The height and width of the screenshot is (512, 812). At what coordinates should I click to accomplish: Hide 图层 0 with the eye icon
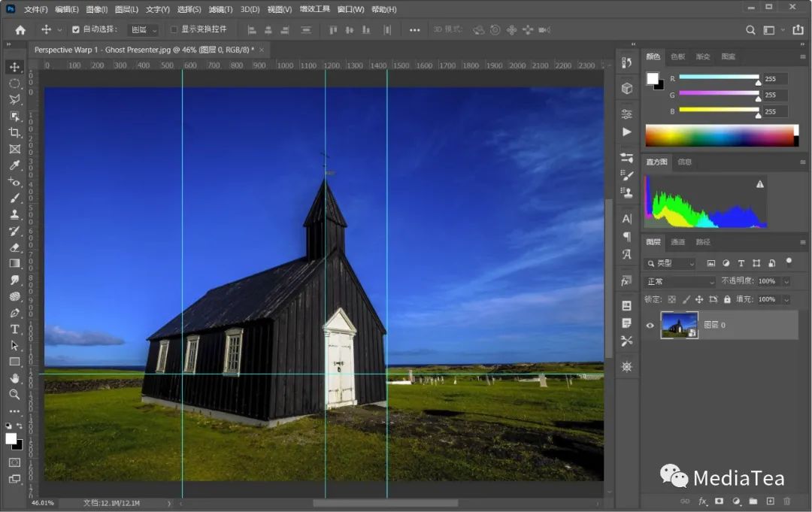click(650, 325)
